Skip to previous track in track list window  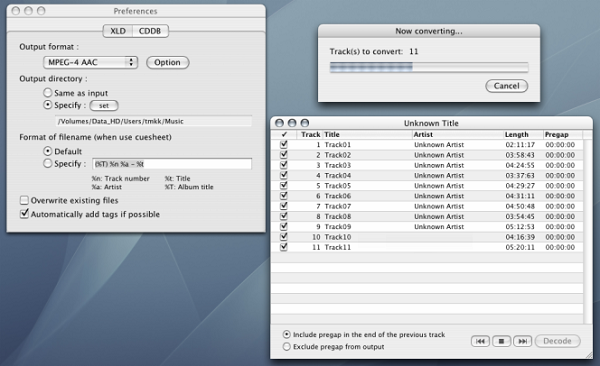[x=480, y=341]
